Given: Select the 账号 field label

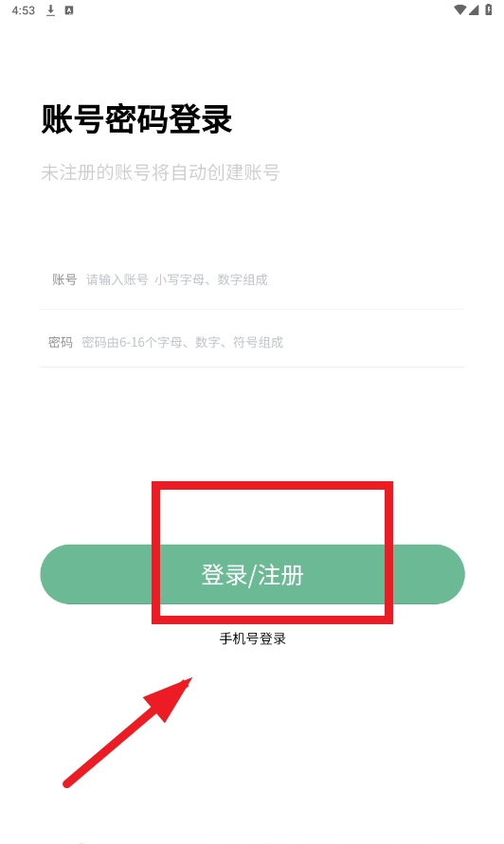Looking at the screenshot, I should (64, 279).
